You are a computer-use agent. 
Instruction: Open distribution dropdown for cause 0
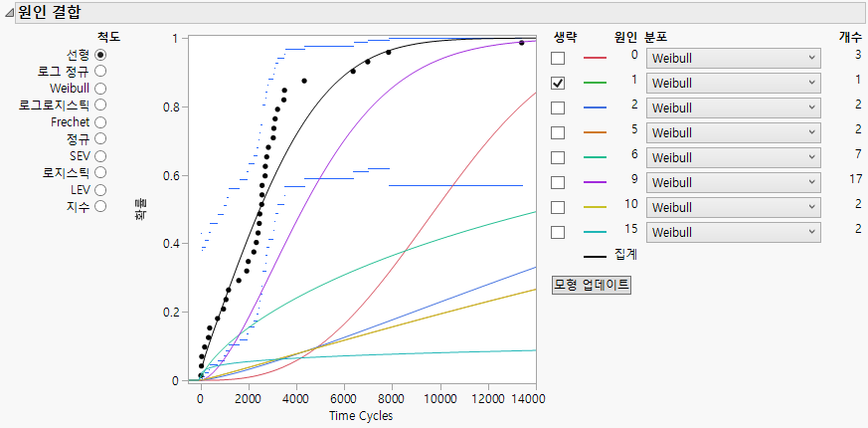click(x=734, y=58)
